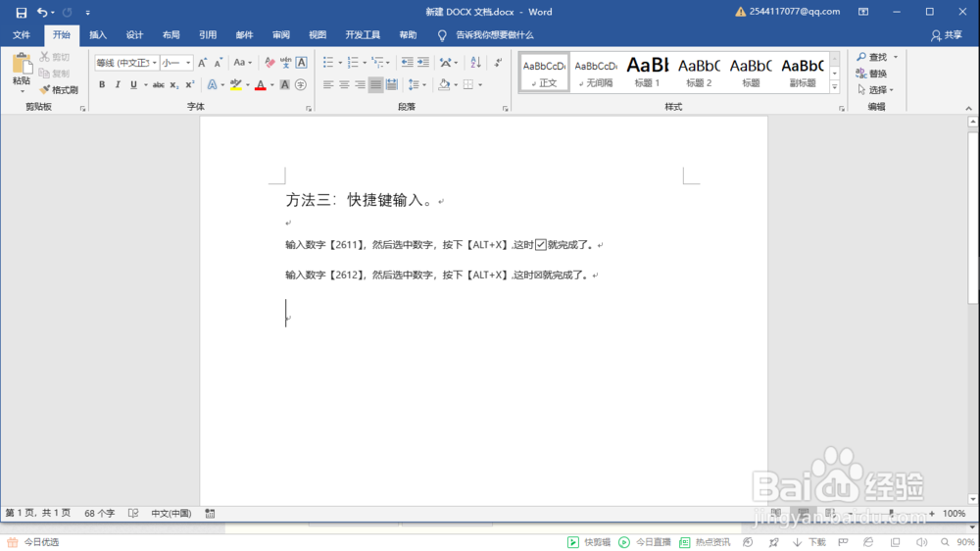980x551 pixels.
Task: Switch to the 布局 tab
Action: (x=171, y=35)
